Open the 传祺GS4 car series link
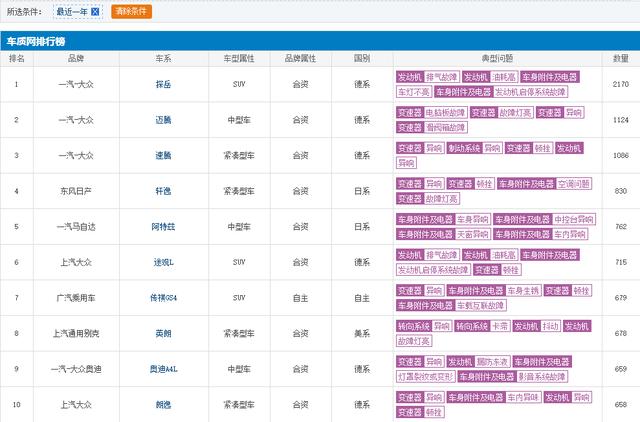The width and height of the screenshot is (640, 422). point(163,298)
